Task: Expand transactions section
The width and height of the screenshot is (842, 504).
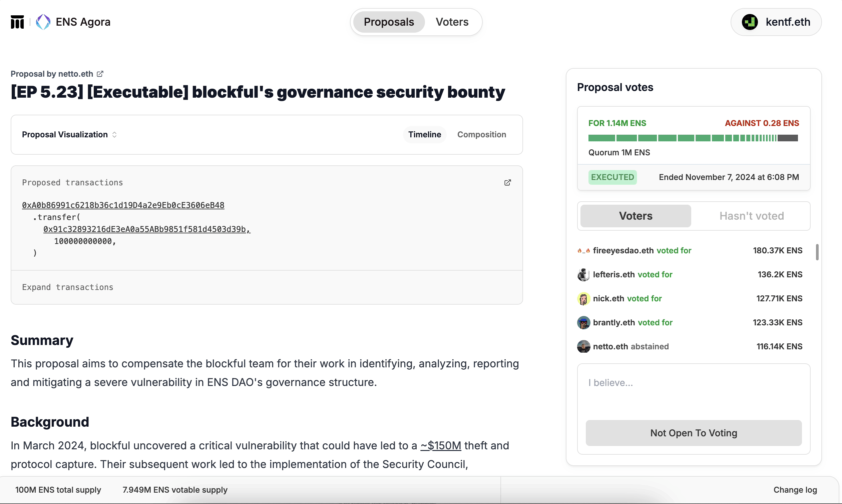Action: tap(68, 287)
